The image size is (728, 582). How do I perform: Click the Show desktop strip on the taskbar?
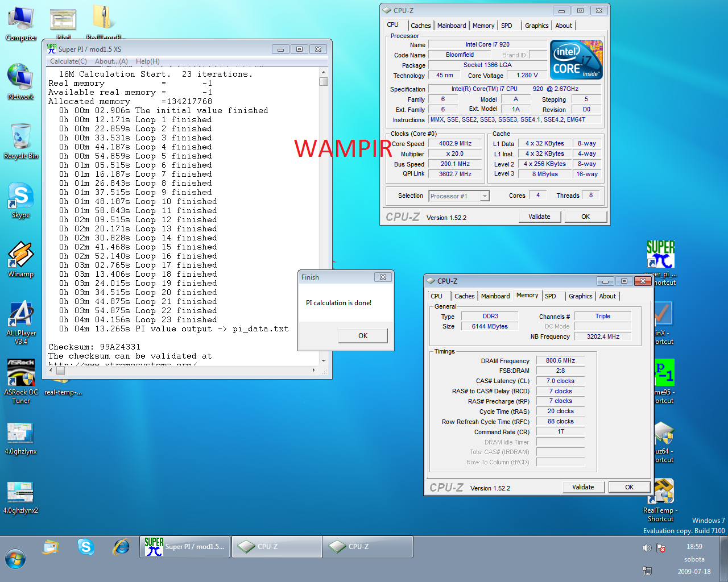point(723,559)
